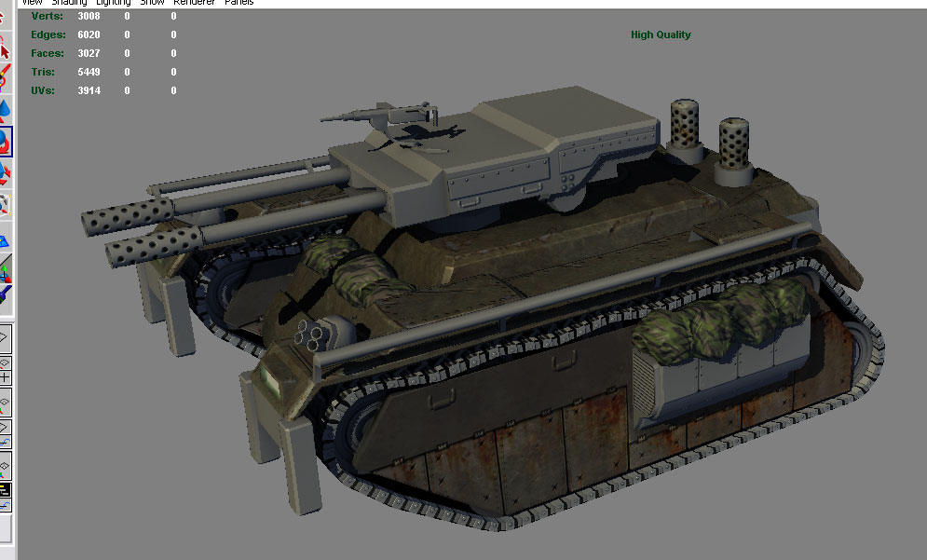
Task: Click the highlighted Rotate tool
Action: 4,142
